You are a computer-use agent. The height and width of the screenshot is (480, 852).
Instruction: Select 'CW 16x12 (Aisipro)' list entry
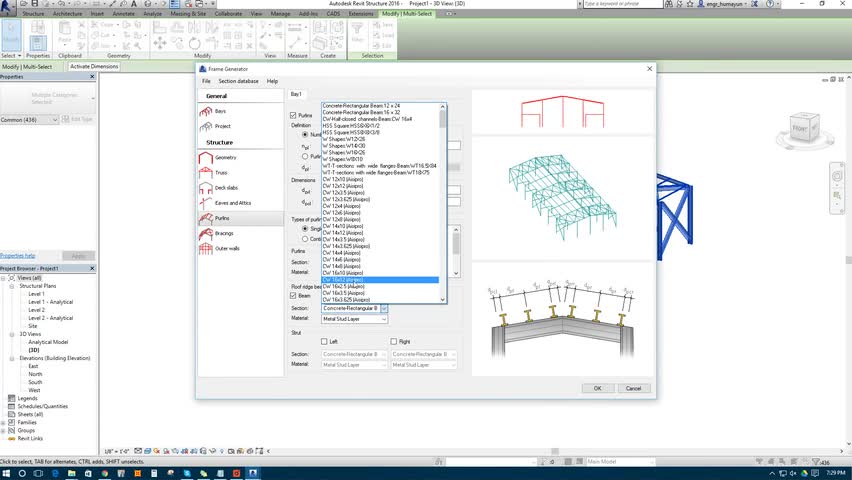[x=380, y=280]
